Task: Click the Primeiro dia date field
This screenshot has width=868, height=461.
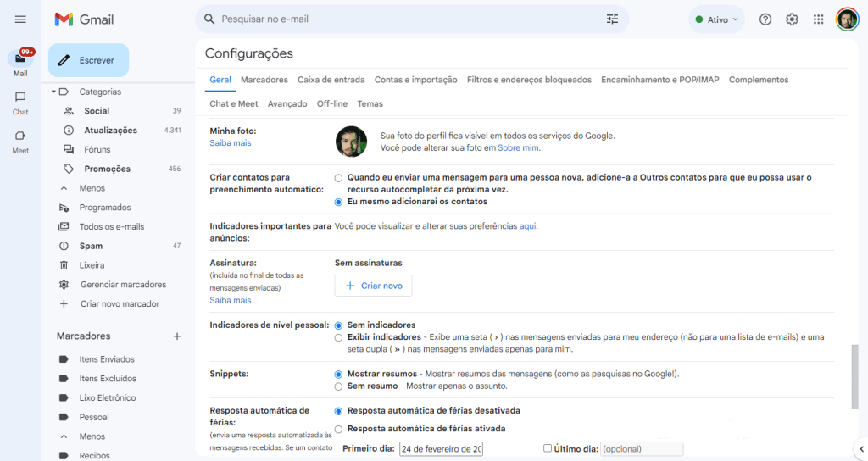Action: click(441, 449)
